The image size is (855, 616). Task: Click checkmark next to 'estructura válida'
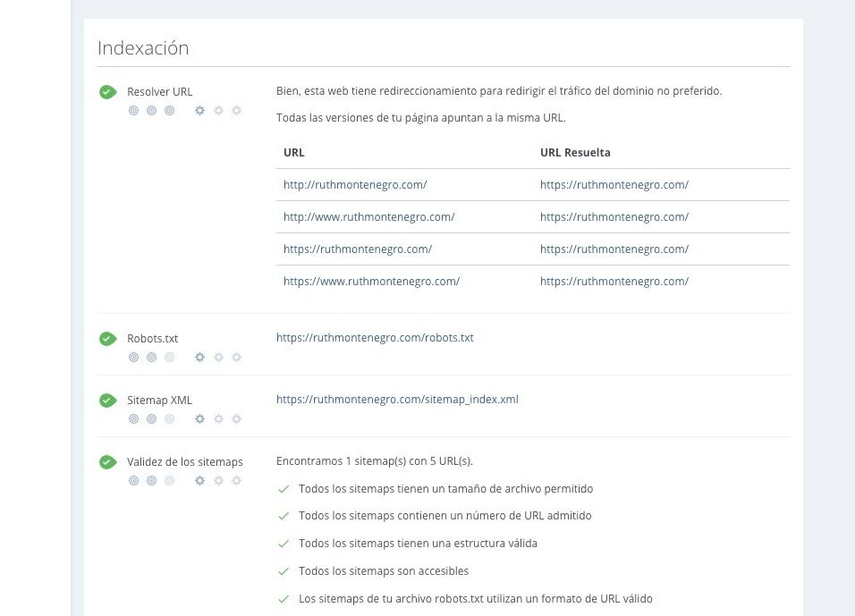(x=284, y=544)
